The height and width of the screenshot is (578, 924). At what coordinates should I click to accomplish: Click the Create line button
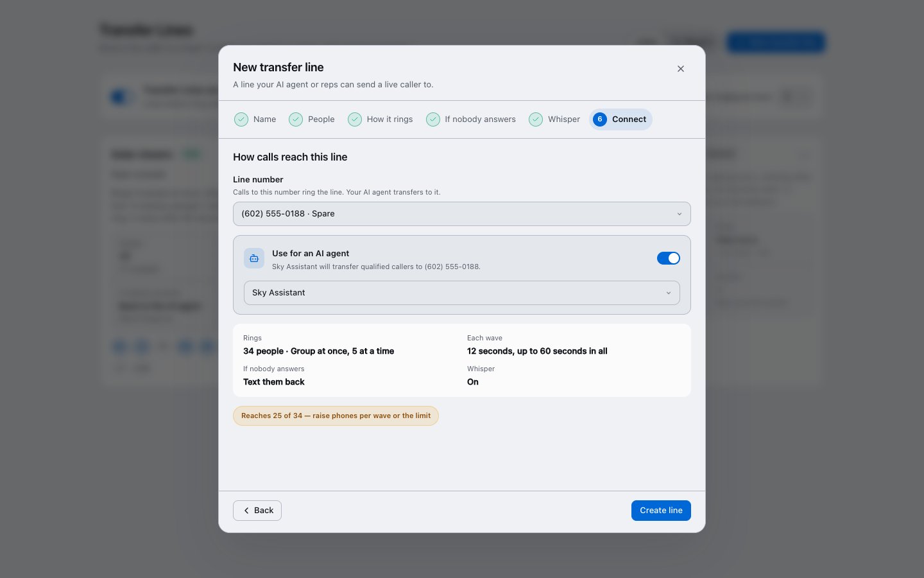[x=661, y=511]
